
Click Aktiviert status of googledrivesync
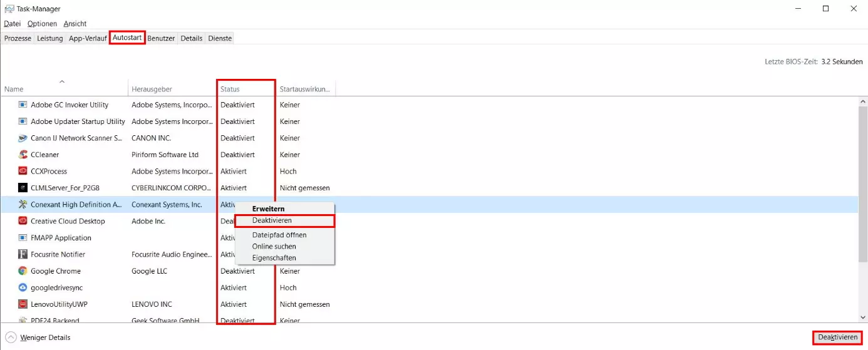tap(234, 287)
